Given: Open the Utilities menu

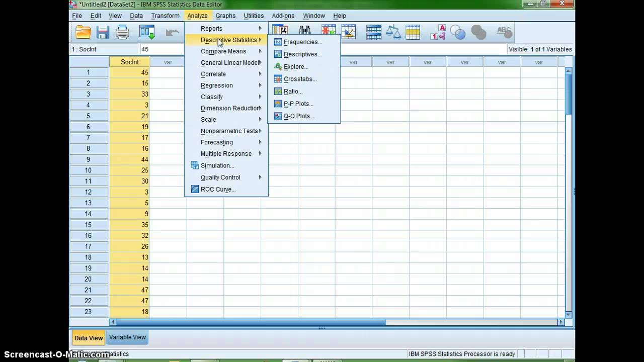Looking at the screenshot, I should coord(254,16).
